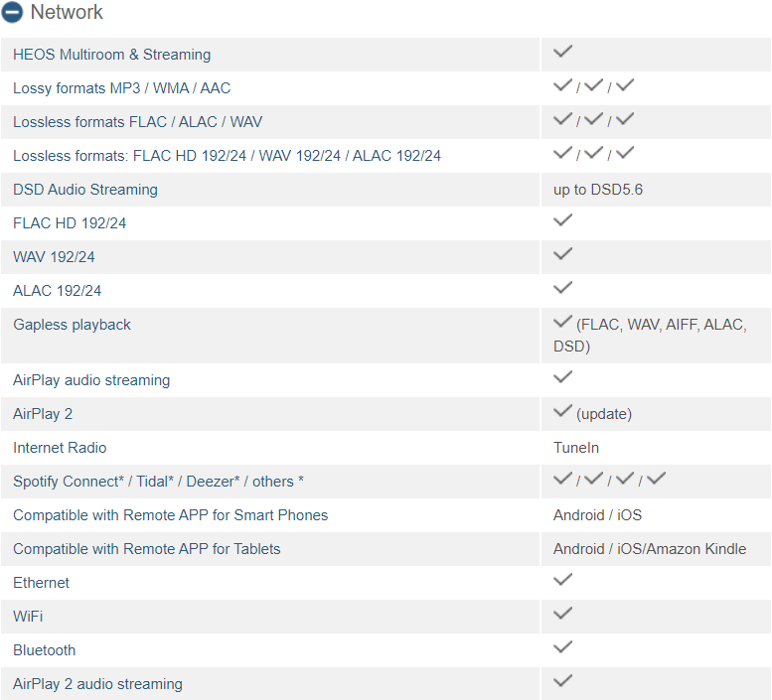Click the FLAC HD 192/24 checkmark

tap(563, 220)
